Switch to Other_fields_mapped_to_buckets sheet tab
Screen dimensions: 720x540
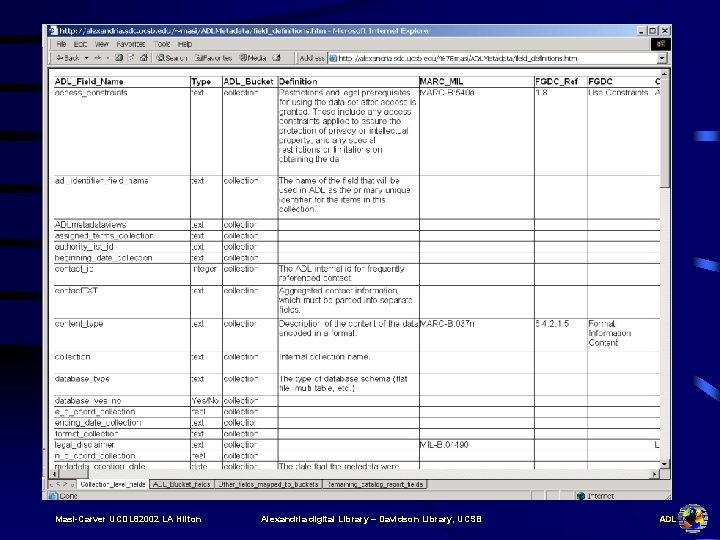click(268, 484)
